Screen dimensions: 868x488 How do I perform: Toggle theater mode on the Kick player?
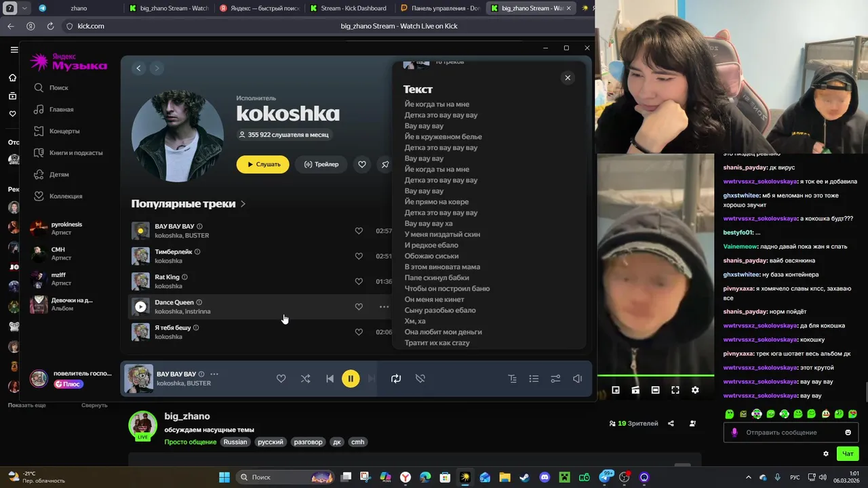coord(655,390)
